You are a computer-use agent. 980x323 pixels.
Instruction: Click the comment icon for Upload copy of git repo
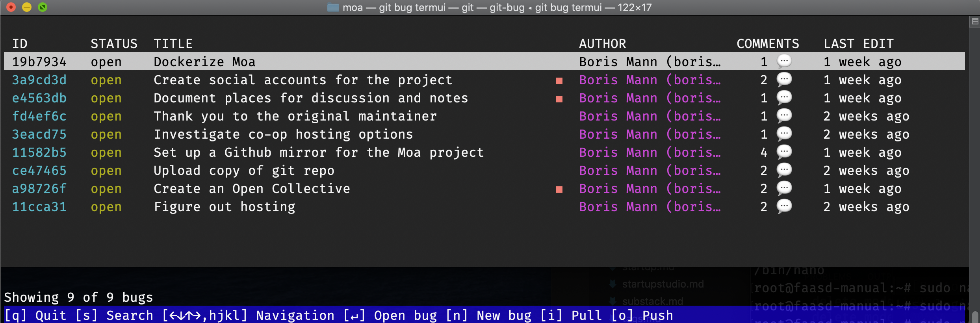point(784,170)
